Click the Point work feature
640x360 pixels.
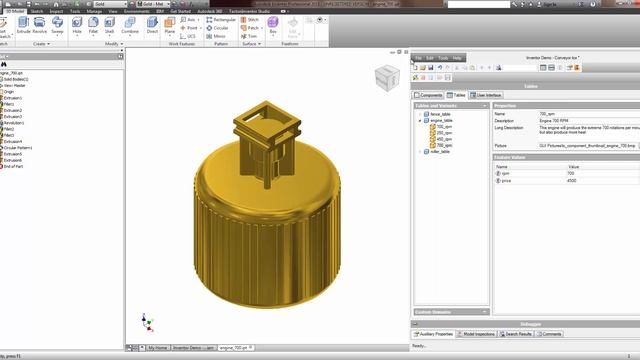pyautogui.click(x=189, y=28)
